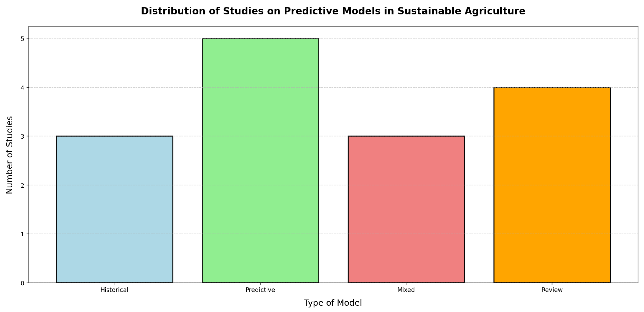Click the 'Type of Model' axis label
This screenshot has height=312, width=644.
[x=333, y=303]
